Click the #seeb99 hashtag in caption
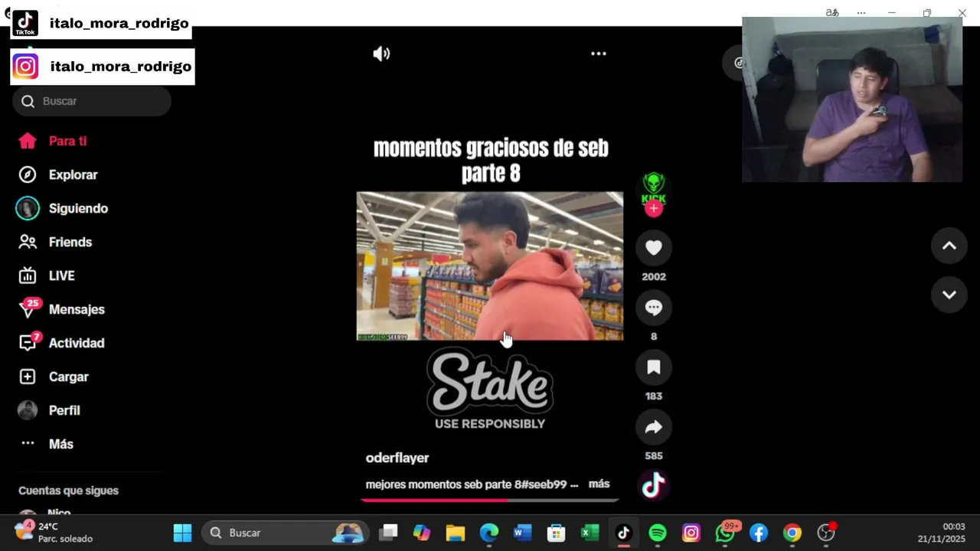The height and width of the screenshot is (551, 980). (x=544, y=484)
